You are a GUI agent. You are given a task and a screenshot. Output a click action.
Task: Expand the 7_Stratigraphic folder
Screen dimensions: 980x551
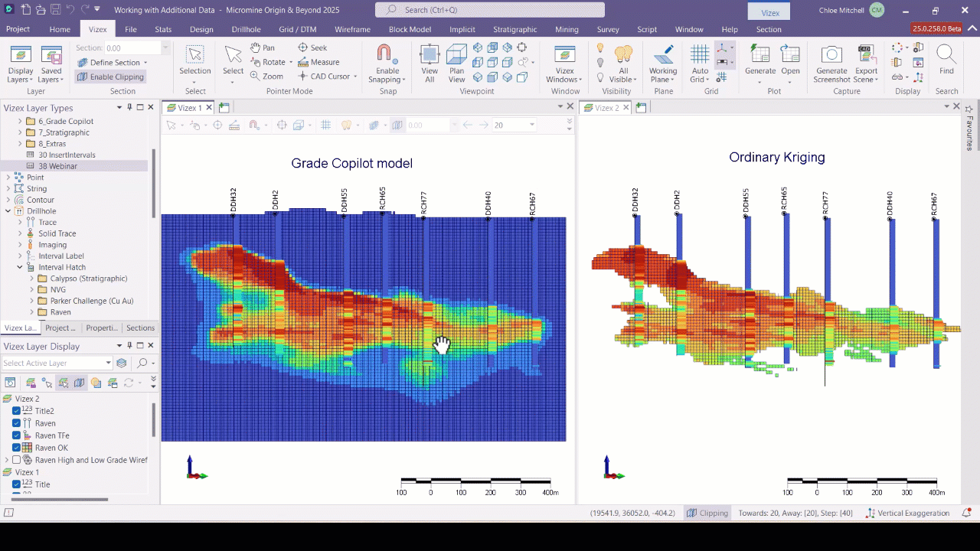(21, 132)
